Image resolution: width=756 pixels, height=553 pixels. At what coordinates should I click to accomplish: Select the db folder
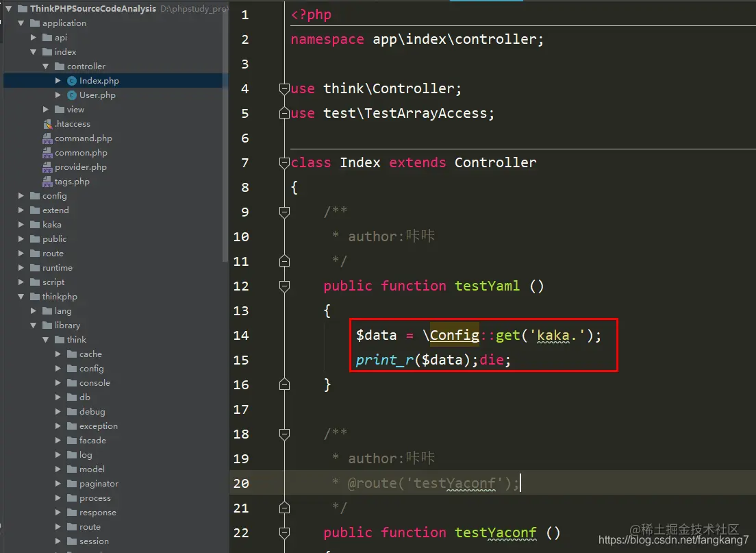85,397
